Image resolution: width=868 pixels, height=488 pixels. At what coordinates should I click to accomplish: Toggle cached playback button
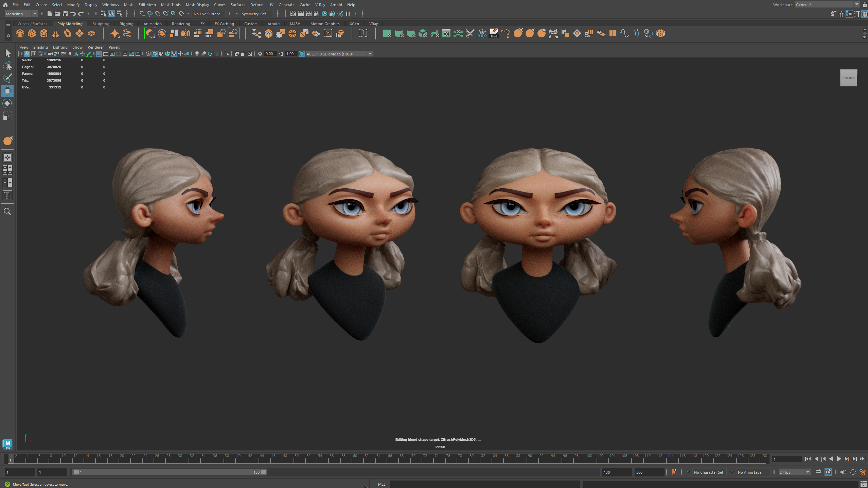pos(828,472)
